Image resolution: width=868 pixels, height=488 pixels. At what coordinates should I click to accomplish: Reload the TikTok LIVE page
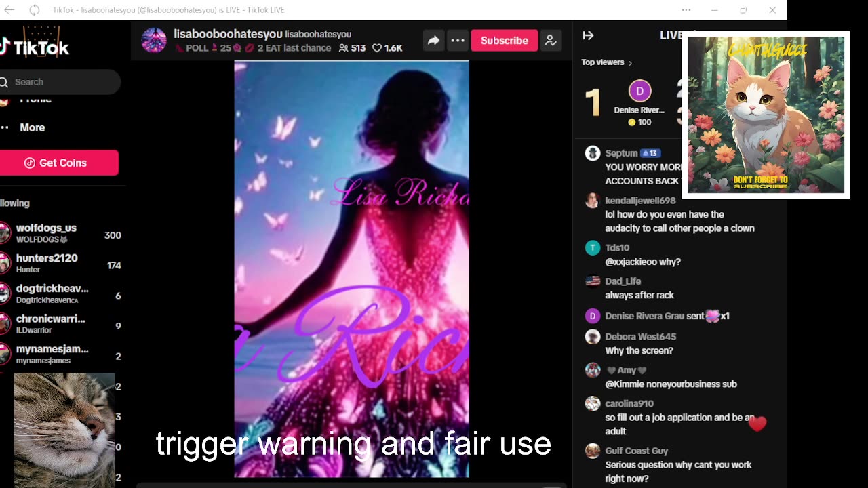35,10
